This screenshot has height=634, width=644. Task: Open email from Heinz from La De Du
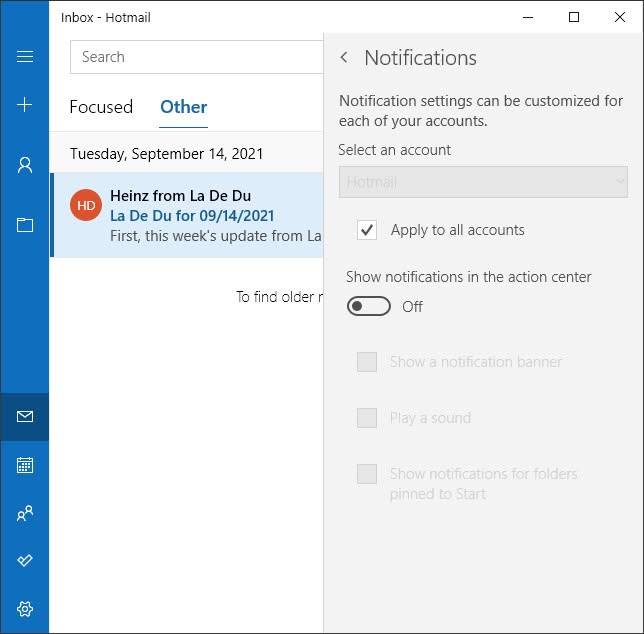coord(188,215)
